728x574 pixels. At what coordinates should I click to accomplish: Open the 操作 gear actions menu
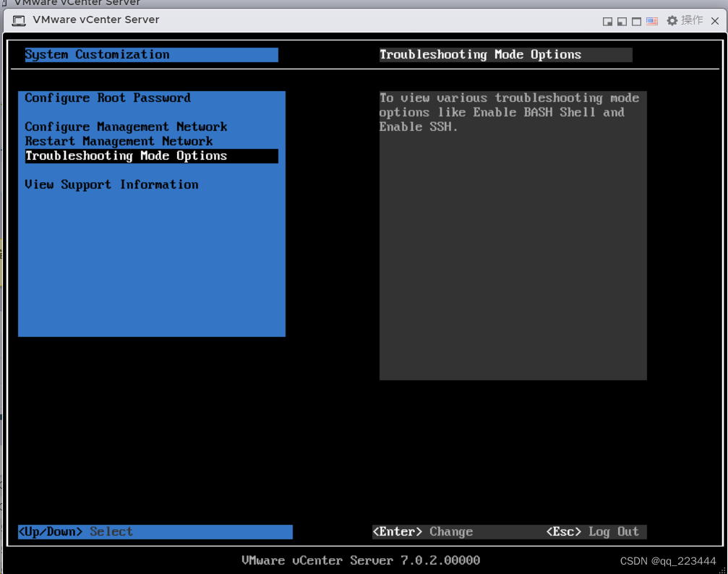coord(682,21)
